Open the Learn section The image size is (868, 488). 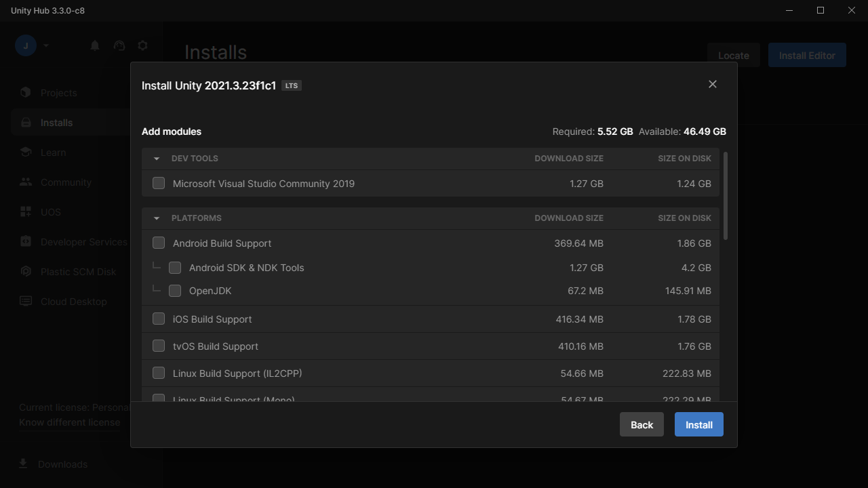pyautogui.click(x=54, y=152)
